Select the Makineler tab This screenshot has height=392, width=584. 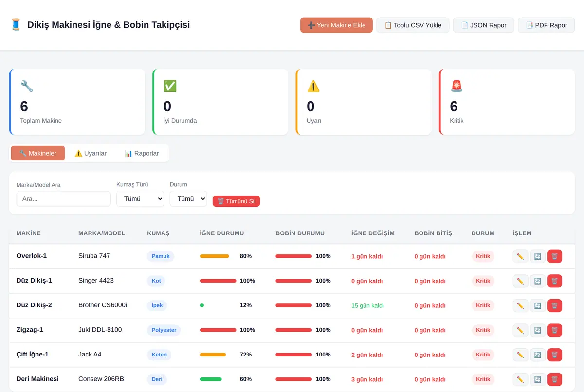point(38,153)
